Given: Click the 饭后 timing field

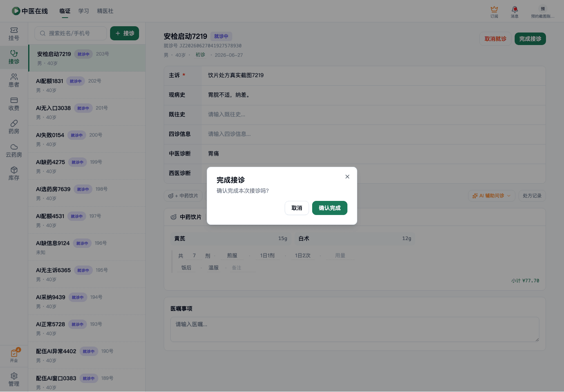Looking at the screenshot, I should [x=186, y=268].
